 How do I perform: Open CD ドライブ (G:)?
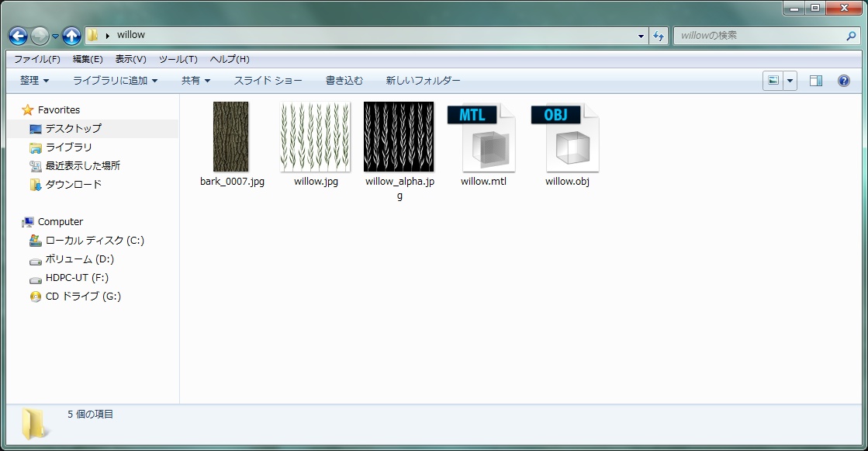point(75,297)
